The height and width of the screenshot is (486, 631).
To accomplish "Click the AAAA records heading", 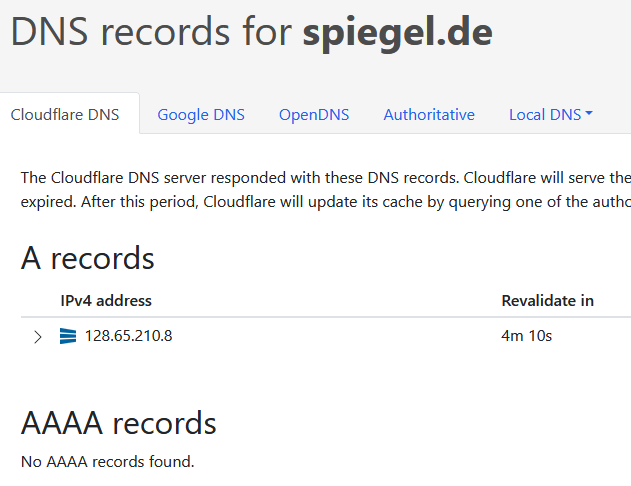I will 119,423.
